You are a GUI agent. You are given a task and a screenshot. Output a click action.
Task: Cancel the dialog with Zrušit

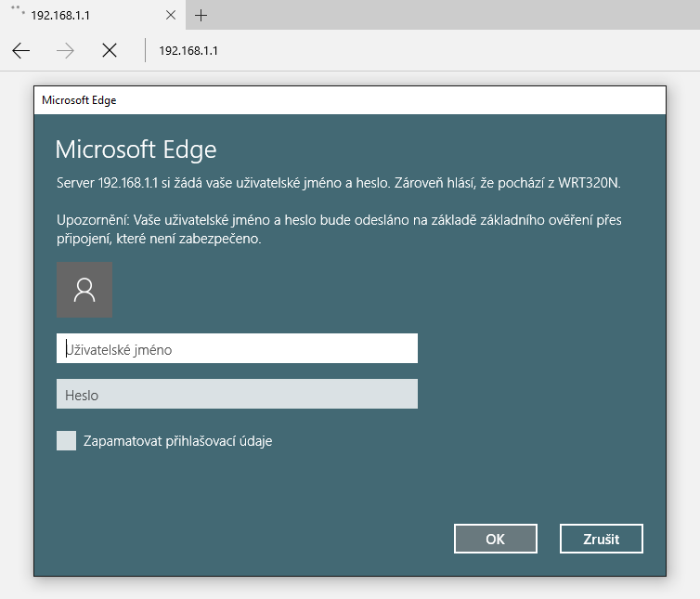tap(602, 539)
